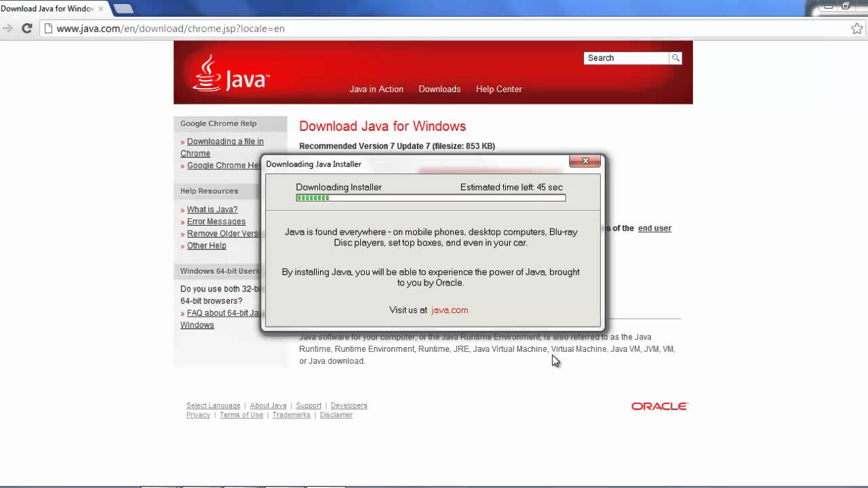Click the Downloading Installer label

click(x=338, y=188)
